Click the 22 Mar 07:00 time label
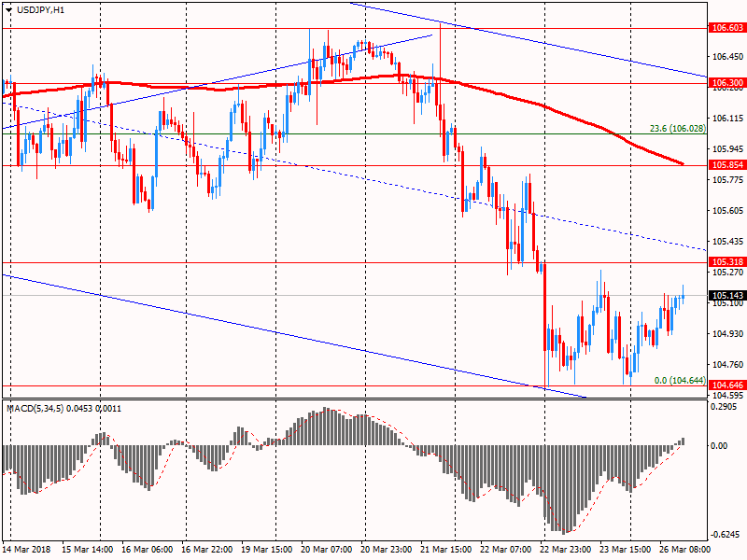747x560 pixels. tap(505, 549)
